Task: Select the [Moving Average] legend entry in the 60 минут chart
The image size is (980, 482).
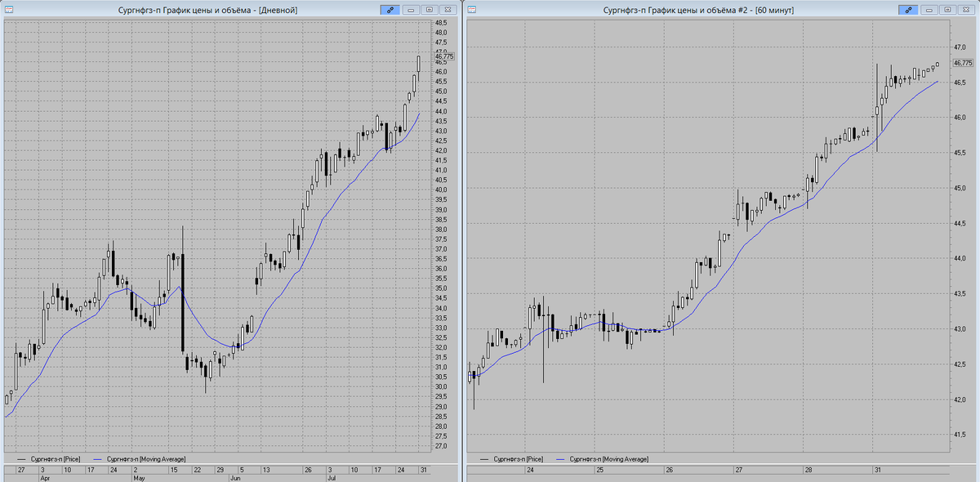Action: (x=604, y=459)
